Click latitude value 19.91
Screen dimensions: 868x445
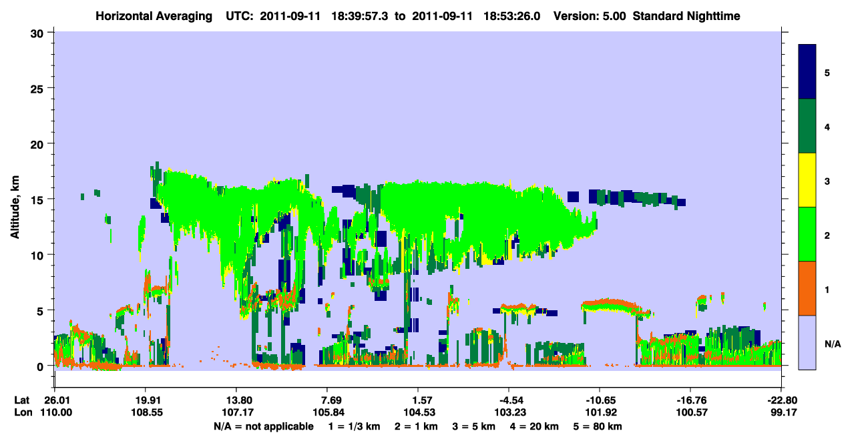[x=145, y=400]
